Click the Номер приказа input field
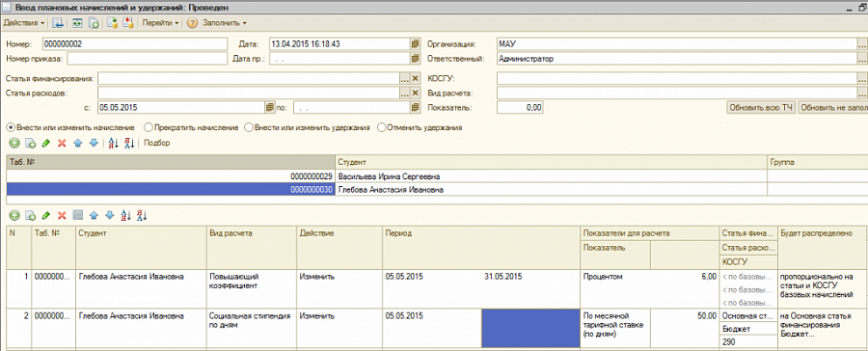 coord(148,58)
